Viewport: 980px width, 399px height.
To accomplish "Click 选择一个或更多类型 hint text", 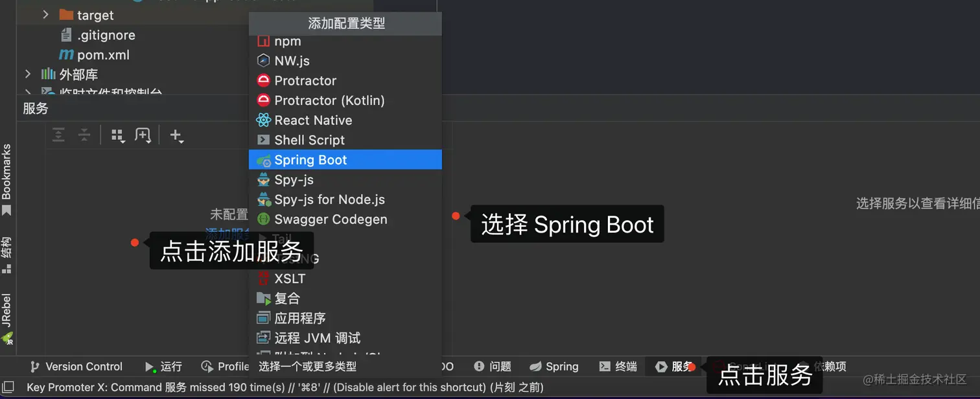I will (307, 367).
